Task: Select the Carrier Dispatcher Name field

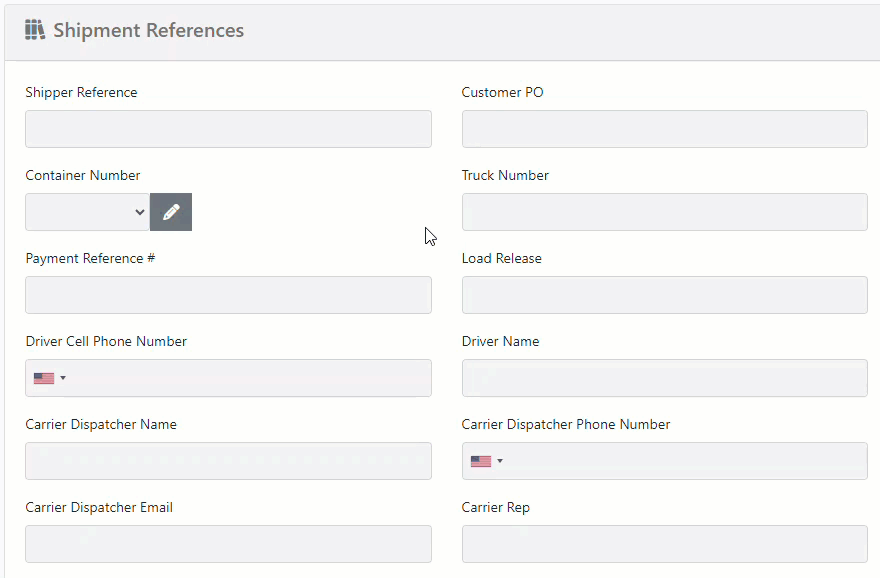Action: [x=228, y=460]
